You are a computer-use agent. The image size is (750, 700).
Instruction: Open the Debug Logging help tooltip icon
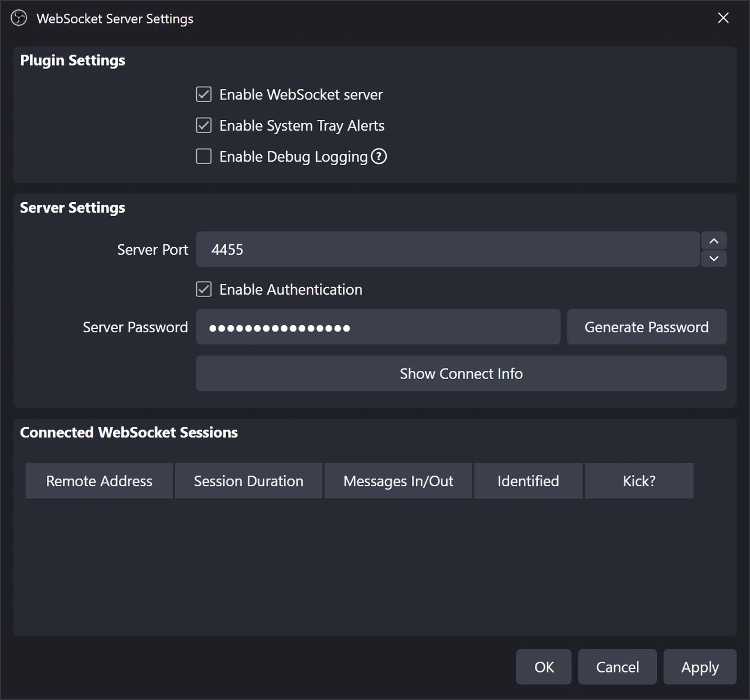point(379,156)
